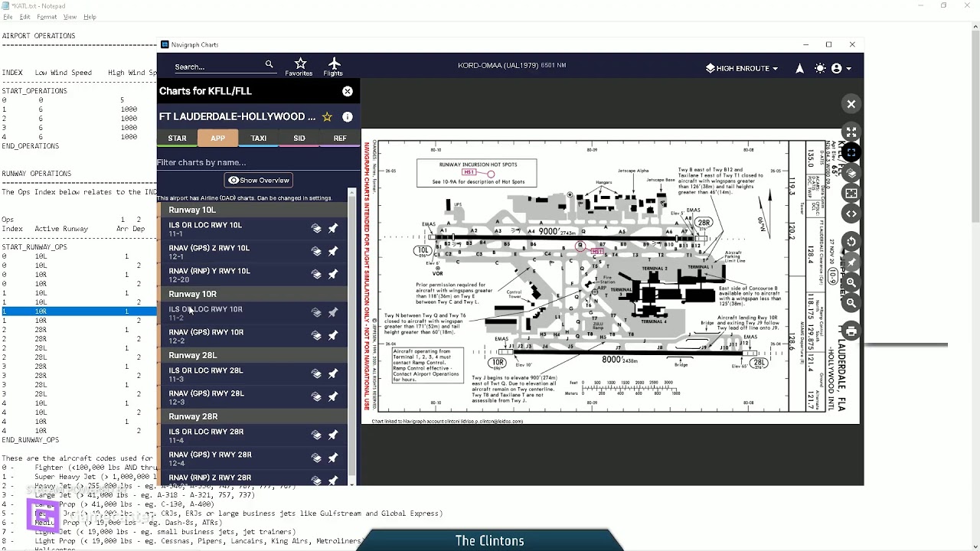Pin the ILS OR LOC RWY 28L chart
The height and width of the screenshot is (551, 980).
333,373
